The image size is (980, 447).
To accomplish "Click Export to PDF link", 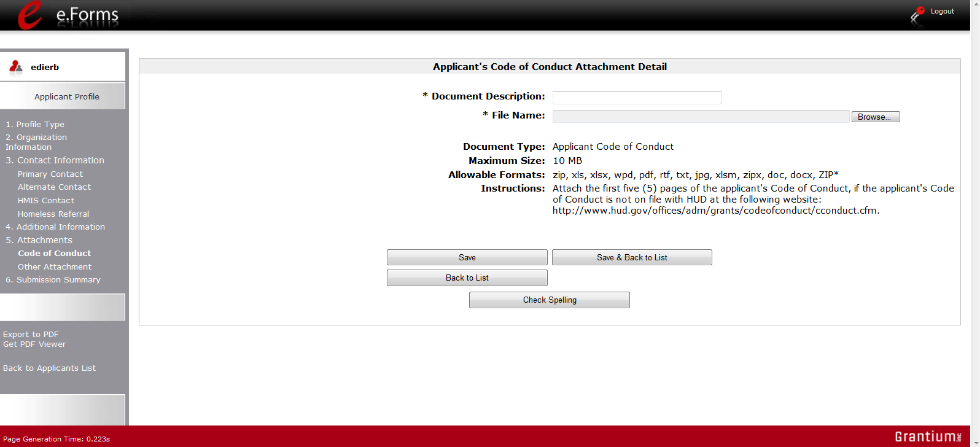I will (x=31, y=335).
